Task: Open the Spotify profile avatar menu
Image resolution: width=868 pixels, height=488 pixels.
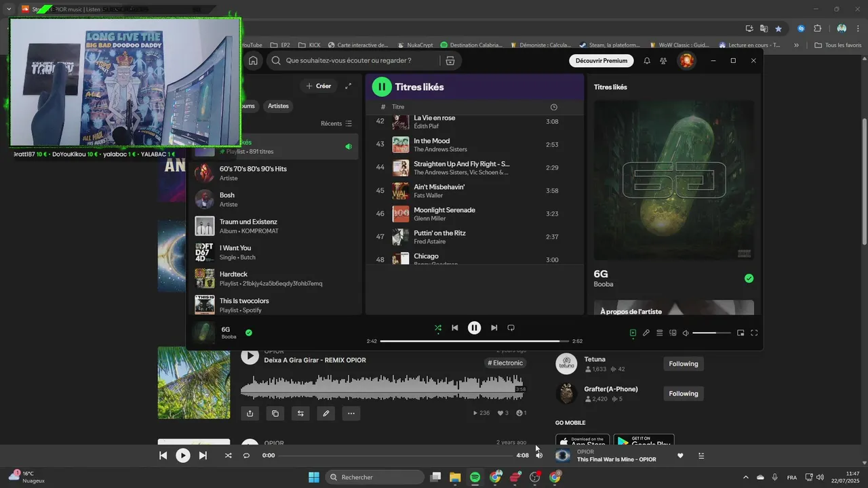Action: [x=686, y=60]
